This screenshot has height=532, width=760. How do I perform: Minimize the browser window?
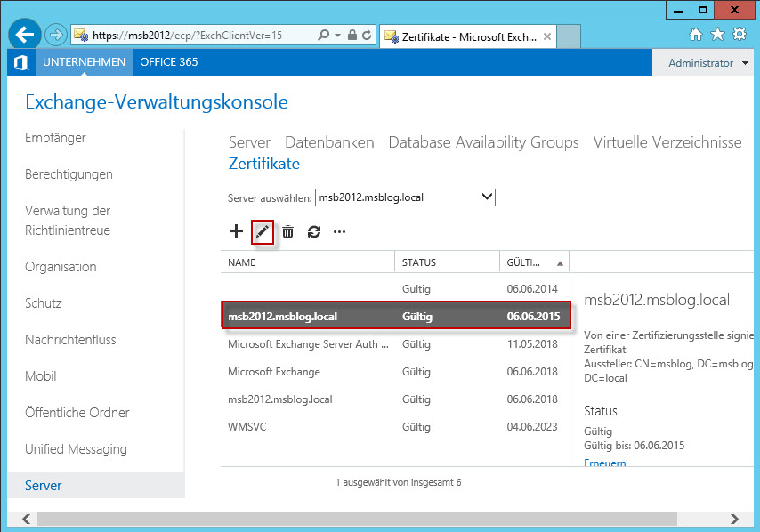(678, 10)
